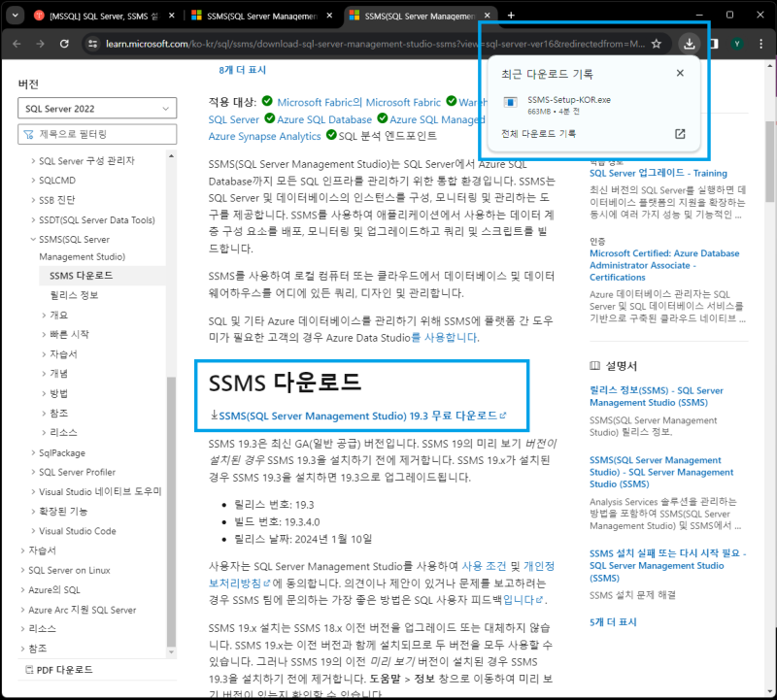This screenshot has height=700, width=777.
Task: Click the site information icon in address bar
Action: (x=91, y=43)
